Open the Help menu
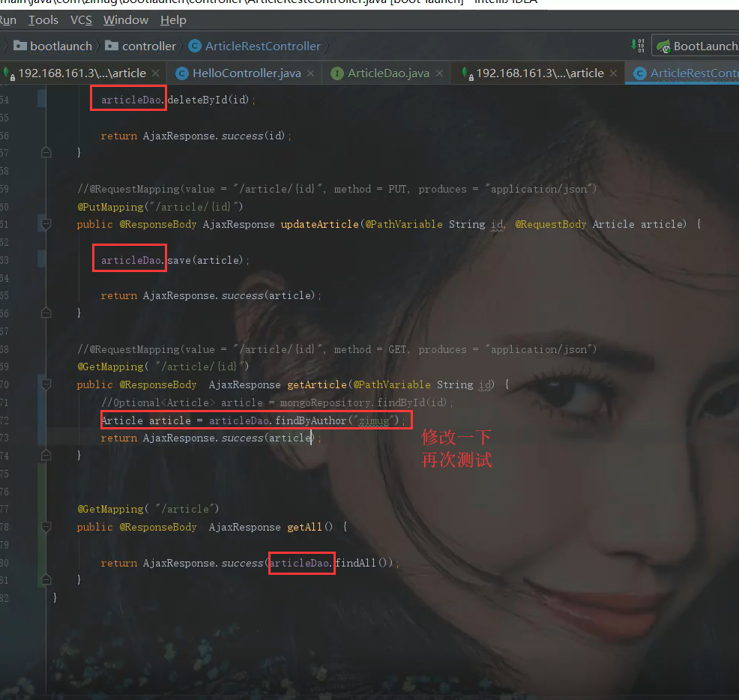The height and width of the screenshot is (700, 739). pos(173,20)
